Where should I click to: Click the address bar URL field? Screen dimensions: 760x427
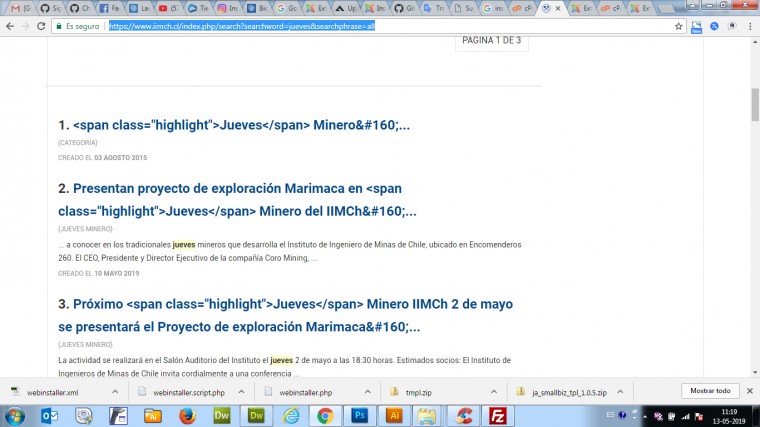(x=368, y=26)
